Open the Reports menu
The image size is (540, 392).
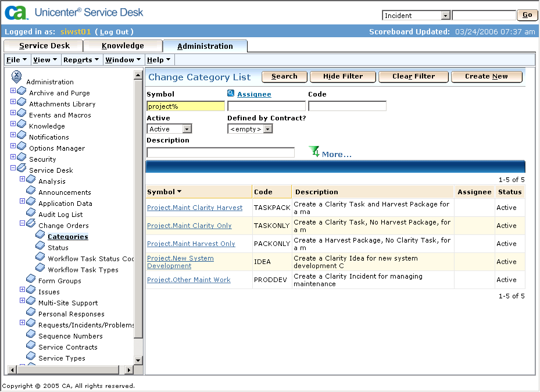tap(81, 60)
